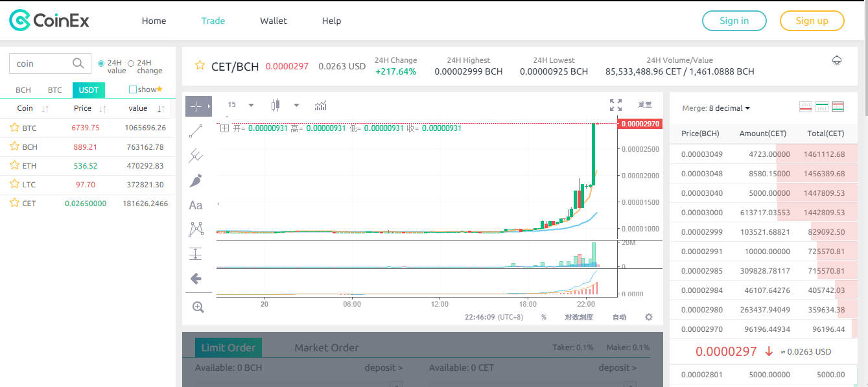This screenshot has height=387, width=868.
Task: Click the coin search magnifier icon
Action: 78,63
